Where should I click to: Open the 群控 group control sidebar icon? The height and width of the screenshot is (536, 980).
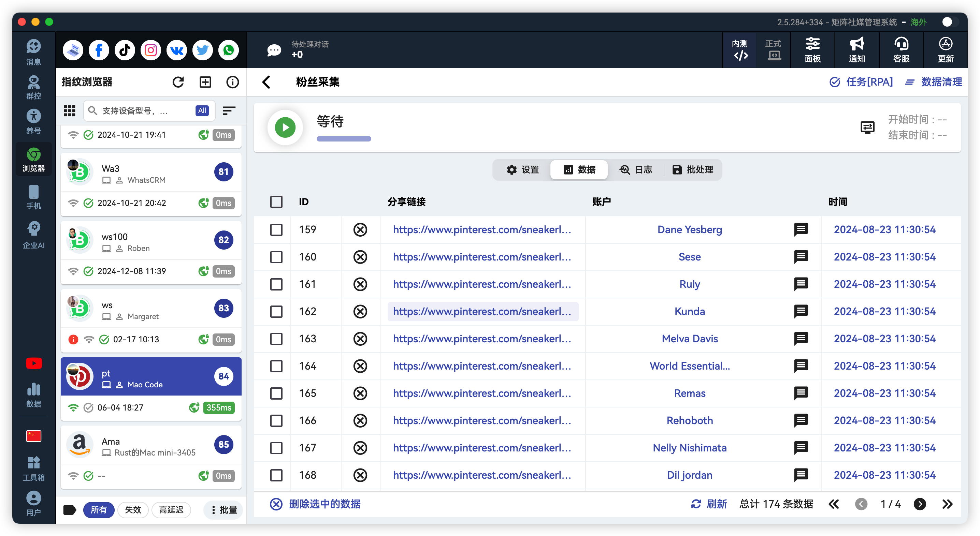[33, 87]
